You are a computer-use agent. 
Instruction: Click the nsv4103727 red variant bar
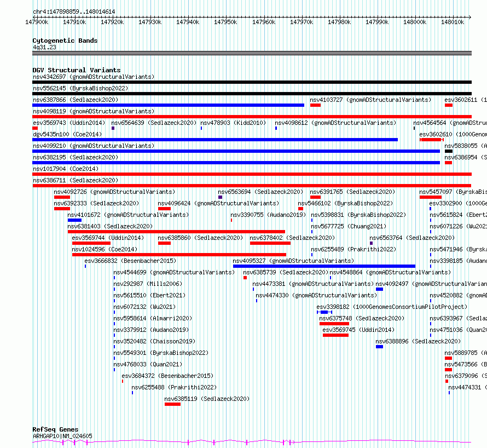pos(315,105)
